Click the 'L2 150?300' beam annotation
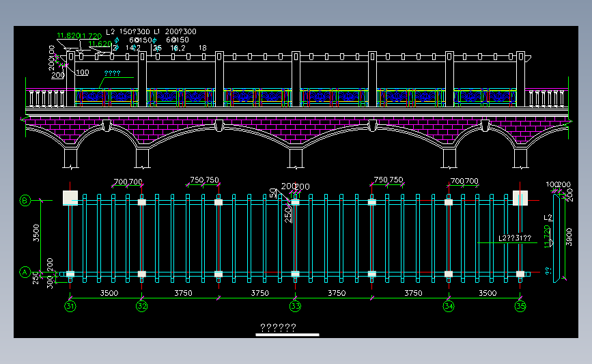592x364 pixels. (x=128, y=31)
